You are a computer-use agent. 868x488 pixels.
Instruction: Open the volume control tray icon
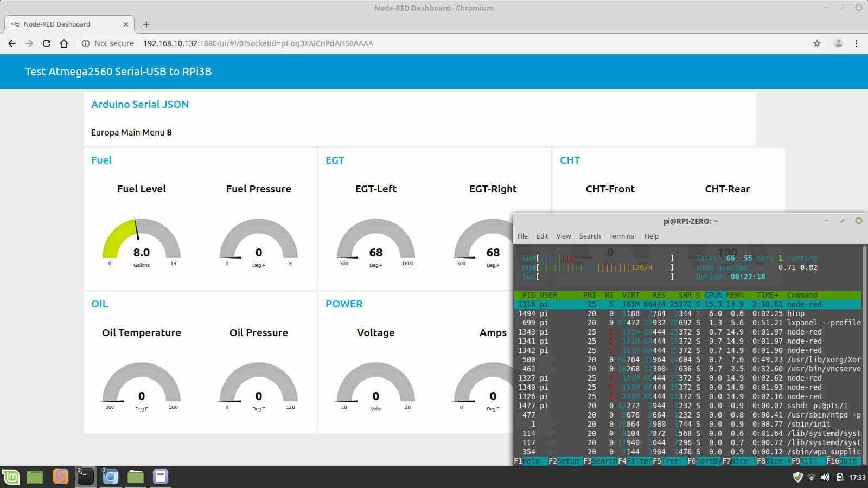825,477
